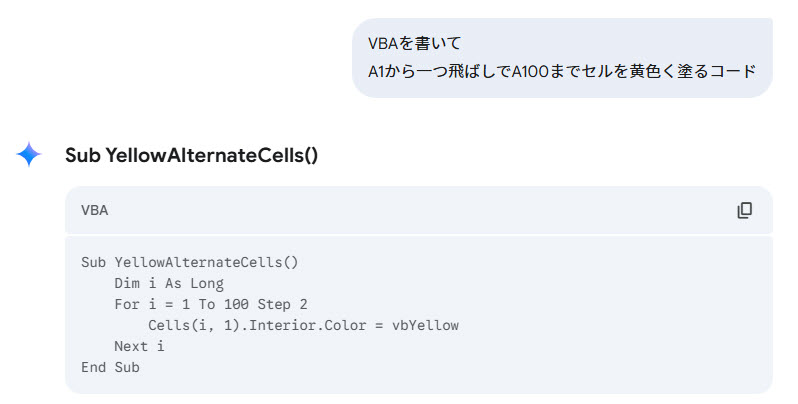Click the VBA language label

click(95, 211)
